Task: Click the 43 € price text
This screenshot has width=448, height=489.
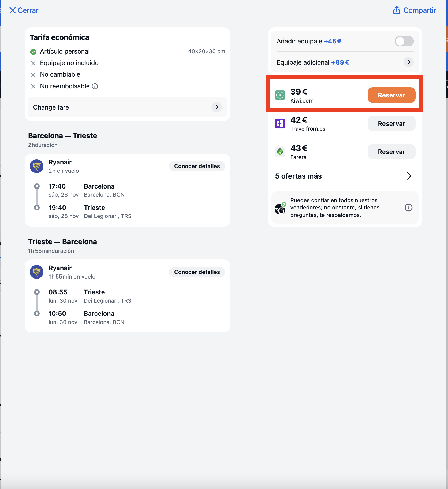Action: (299, 148)
